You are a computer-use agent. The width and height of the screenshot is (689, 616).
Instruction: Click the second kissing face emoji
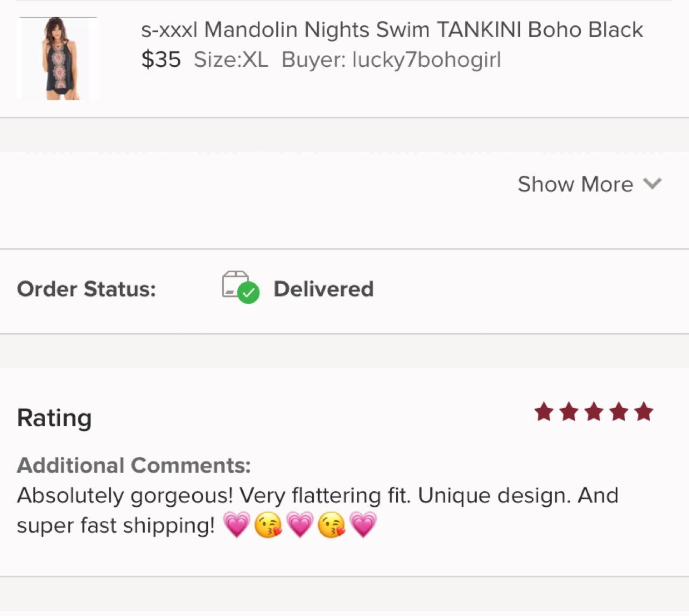332,525
